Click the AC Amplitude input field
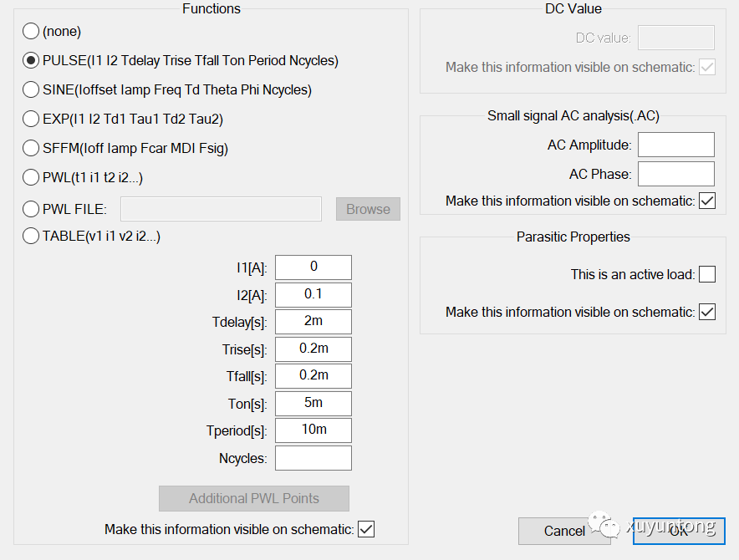739x560 pixels. 675,145
